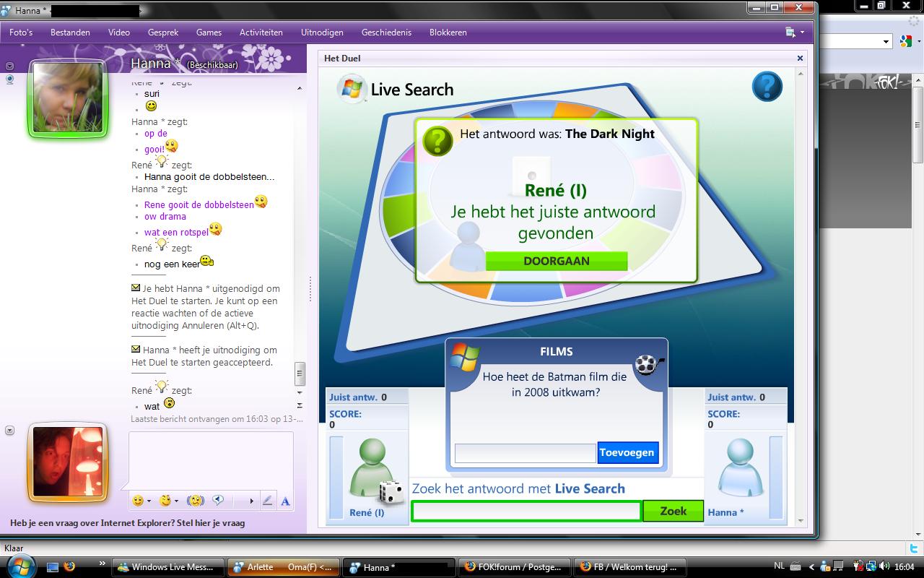Open the Activiteiten menu
The width and height of the screenshot is (924, 578).
(261, 33)
